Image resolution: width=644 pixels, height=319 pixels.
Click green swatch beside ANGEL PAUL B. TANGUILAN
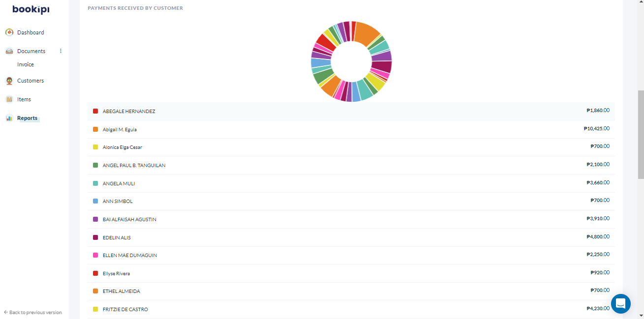tap(95, 165)
